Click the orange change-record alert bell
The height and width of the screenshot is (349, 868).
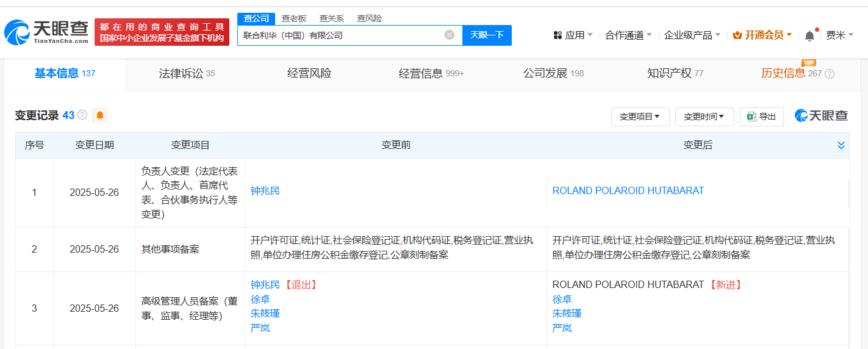pos(99,115)
